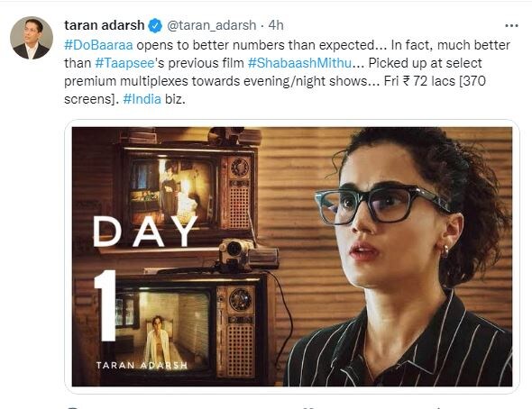
Task: Open the #DoBaaraa hashtag
Action: click(98, 45)
